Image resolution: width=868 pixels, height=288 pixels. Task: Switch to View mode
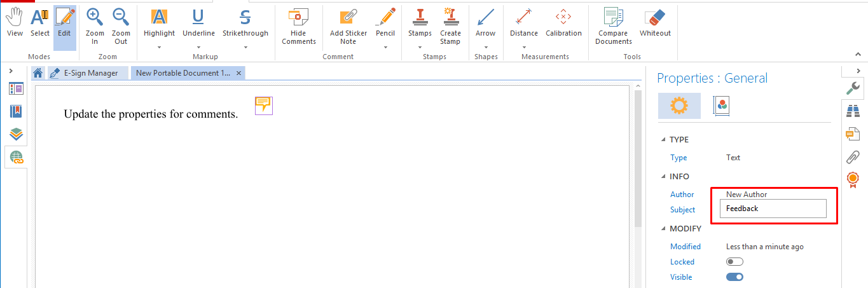pyautogui.click(x=15, y=24)
